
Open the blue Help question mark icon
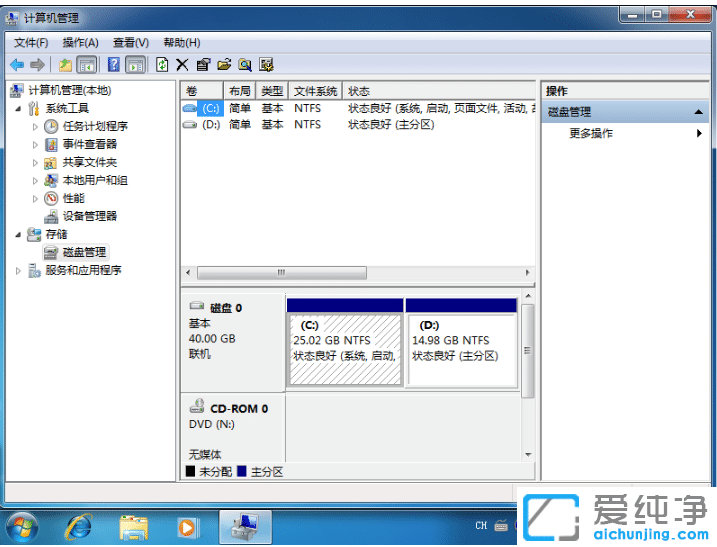click(x=113, y=65)
